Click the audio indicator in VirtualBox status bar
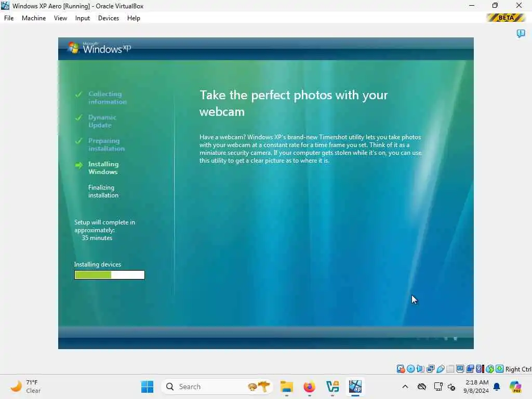Viewport: 532px width, 399px height. pyautogui.click(x=420, y=369)
